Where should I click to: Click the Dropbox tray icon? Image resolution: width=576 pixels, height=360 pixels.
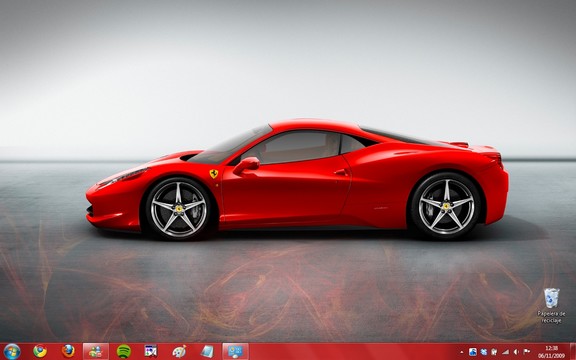click(484, 352)
